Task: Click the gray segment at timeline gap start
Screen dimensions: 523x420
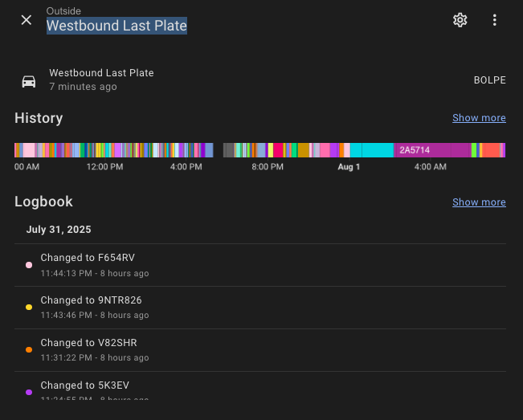Action: click(x=228, y=150)
